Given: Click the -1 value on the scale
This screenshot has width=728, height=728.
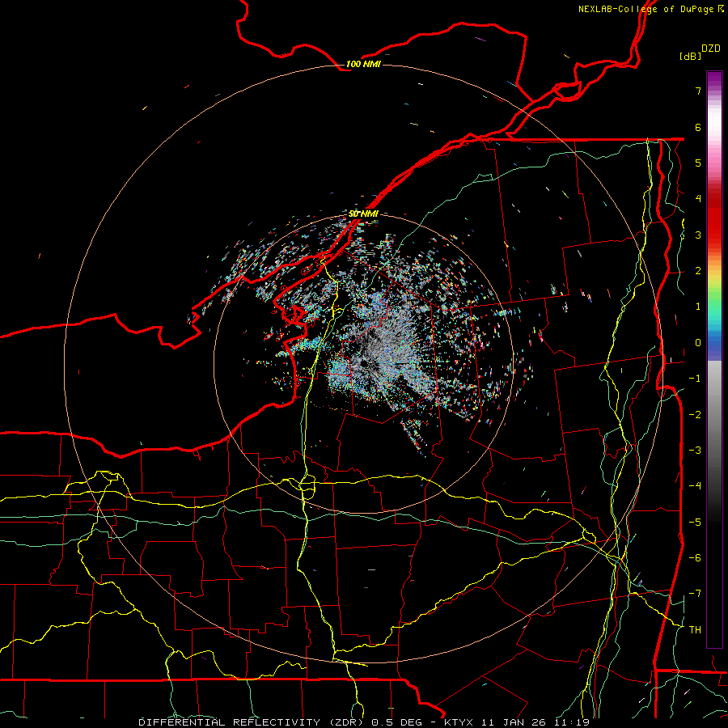Looking at the screenshot, I should pos(695,379).
